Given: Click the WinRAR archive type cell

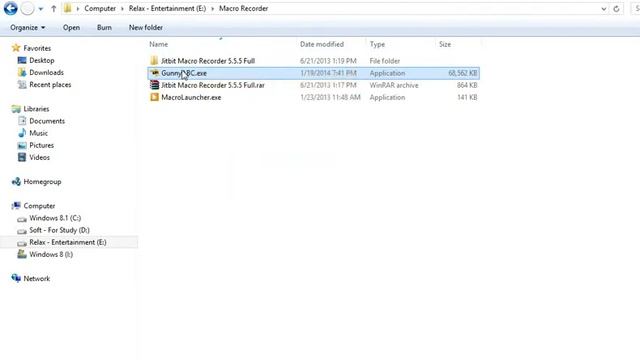Looking at the screenshot, I should coord(394,85).
